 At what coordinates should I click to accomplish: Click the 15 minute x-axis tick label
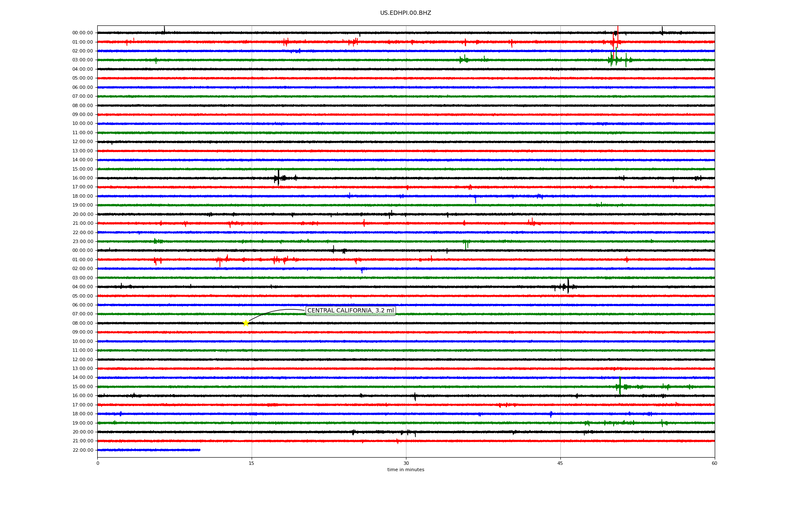click(252, 463)
